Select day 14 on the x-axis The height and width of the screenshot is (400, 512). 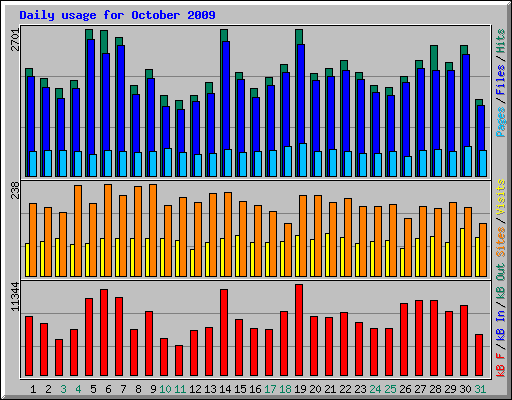click(225, 389)
